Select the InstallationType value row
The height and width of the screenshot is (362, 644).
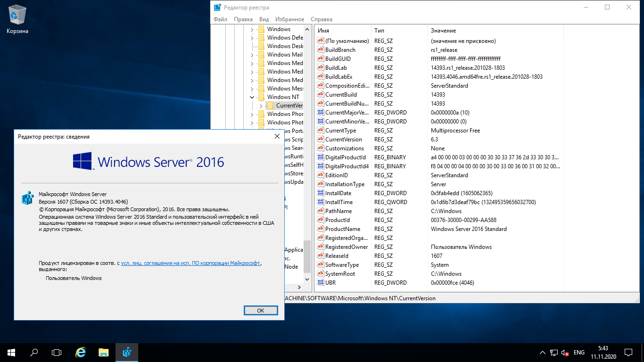tap(438, 184)
